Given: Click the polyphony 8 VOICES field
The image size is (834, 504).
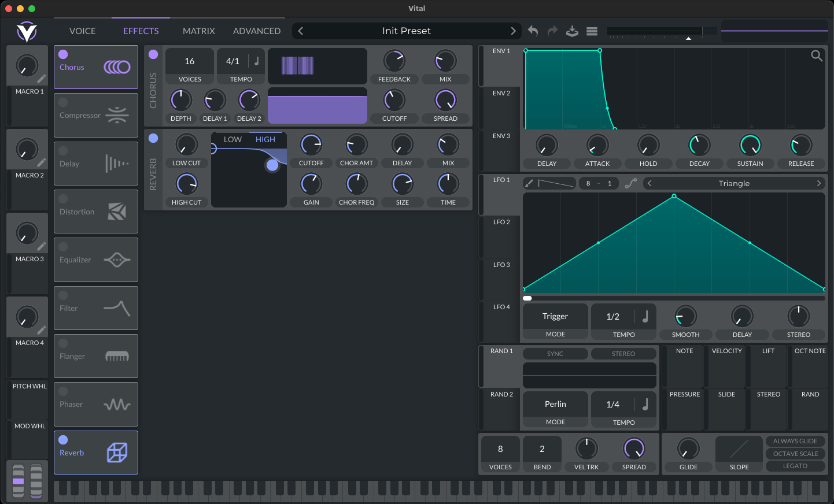Looking at the screenshot, I should click(500, 449).
